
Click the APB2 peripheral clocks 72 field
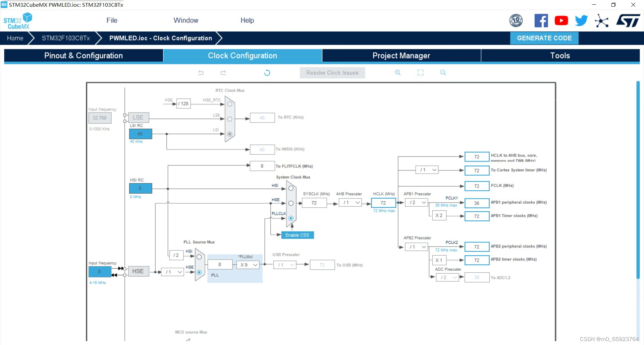point(477,247)
